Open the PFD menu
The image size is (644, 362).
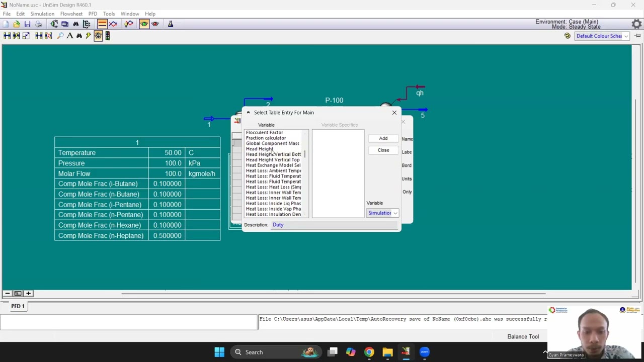(93, 14)
